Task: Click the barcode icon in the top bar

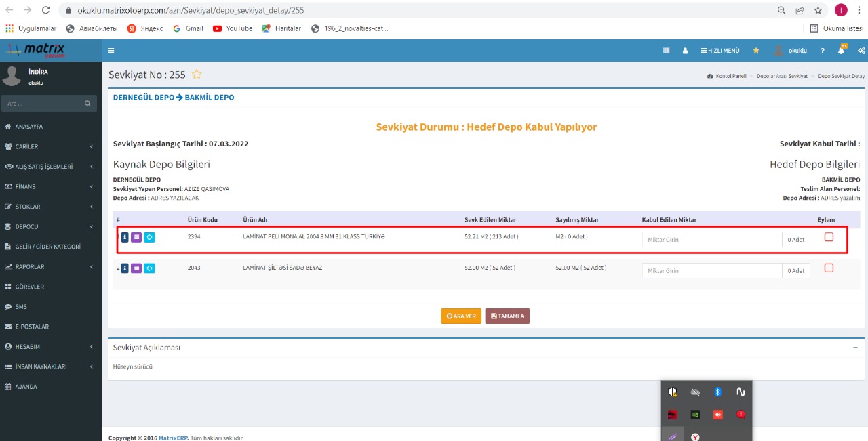Action: coord(666,51)
